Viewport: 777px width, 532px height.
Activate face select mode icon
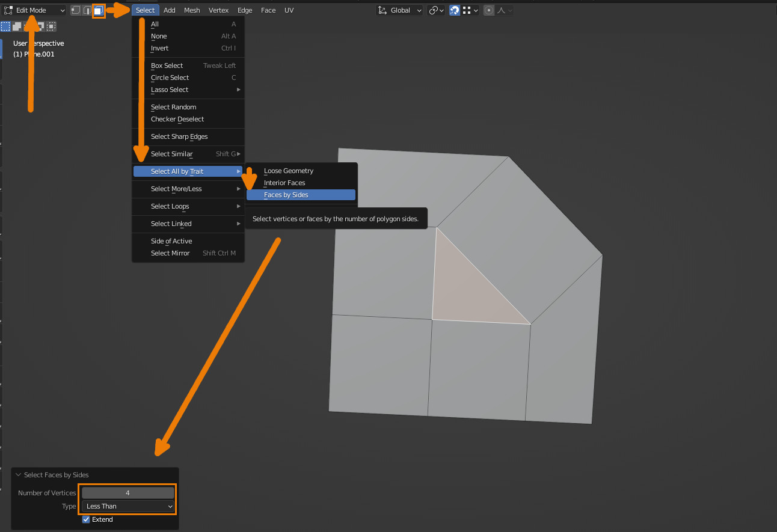click(99, 10)
